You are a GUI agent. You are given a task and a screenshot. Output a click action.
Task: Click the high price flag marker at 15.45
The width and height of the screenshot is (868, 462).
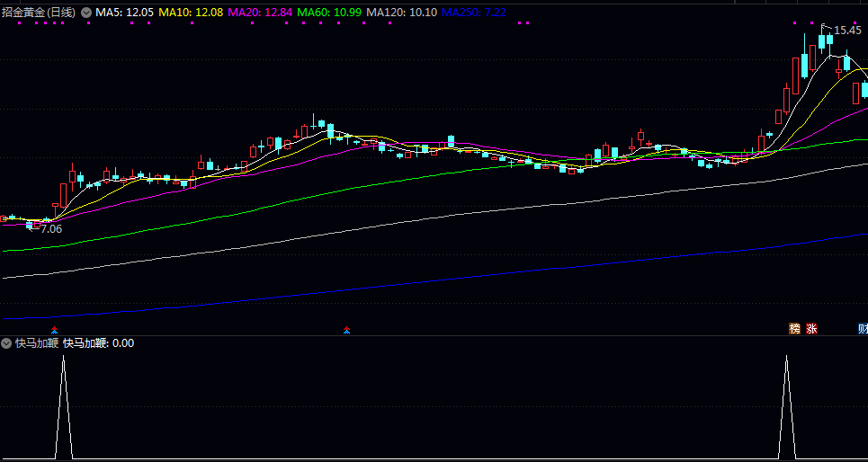pyautogui.click(x=826, y=28)
